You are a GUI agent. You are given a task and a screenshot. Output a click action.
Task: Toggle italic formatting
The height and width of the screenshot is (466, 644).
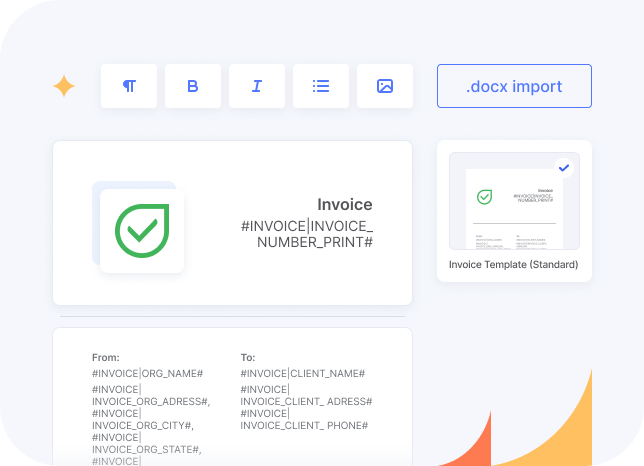pyautogui.click(x=257, y=86)
